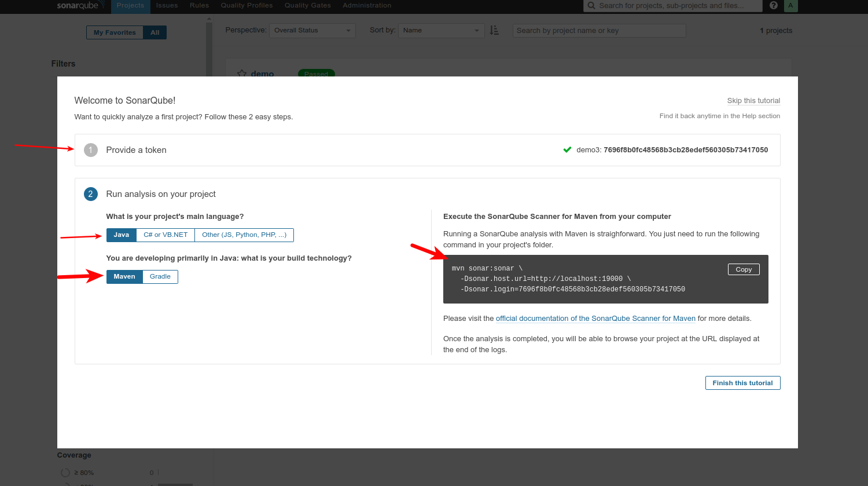This screenshot has height=486, width=868.
Task: Open the Projects menu
Action: 130,5
